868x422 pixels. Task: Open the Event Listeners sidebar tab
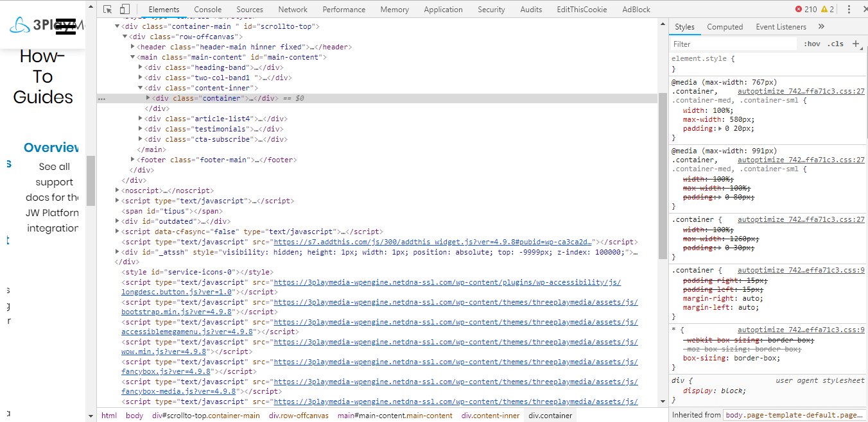[x=781, y=27]
